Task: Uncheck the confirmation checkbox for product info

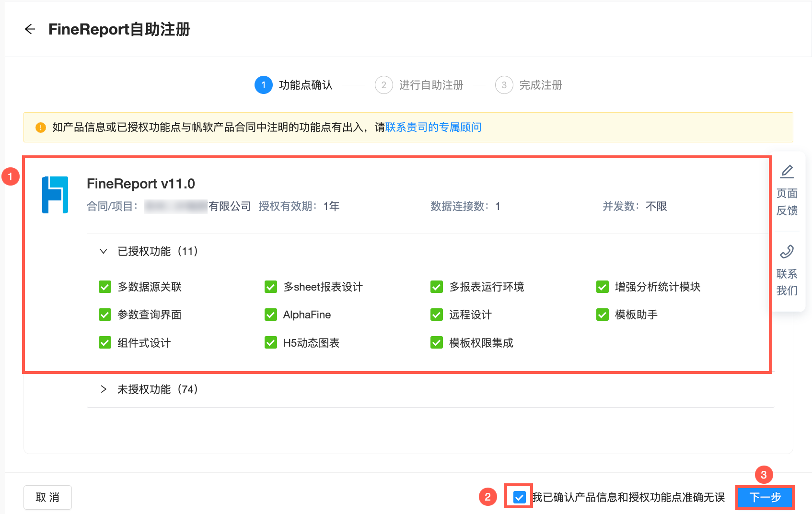Action: pyautogui.click(x=519, y=497)
